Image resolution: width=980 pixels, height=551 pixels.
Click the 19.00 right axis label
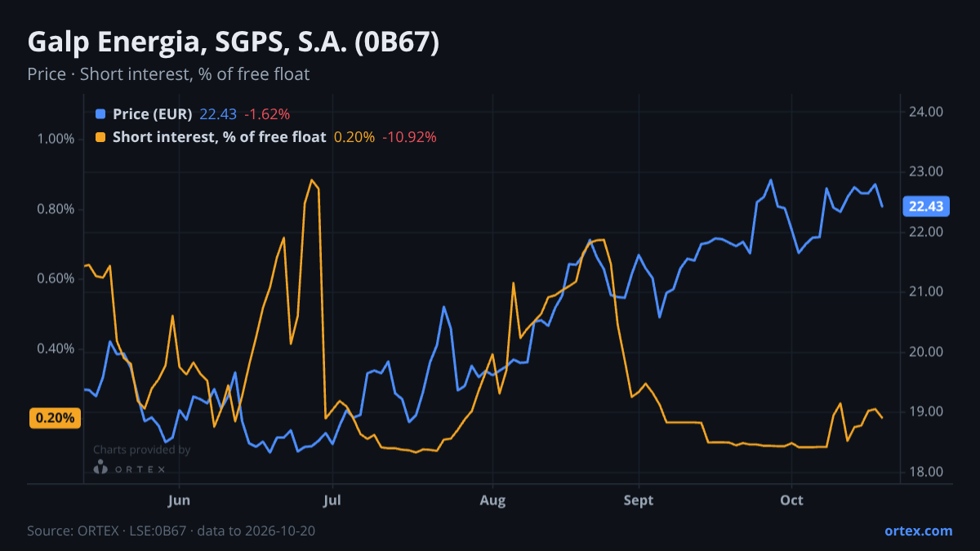tap(926, 411)
